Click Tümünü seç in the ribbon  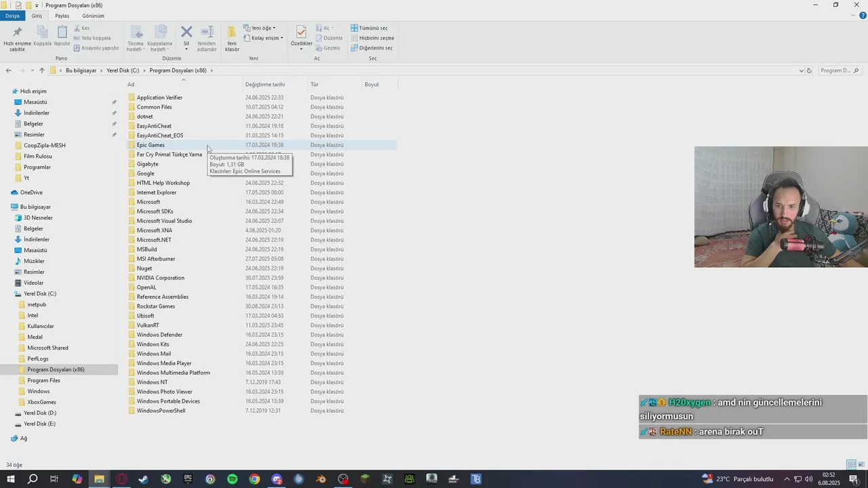[369, 28]
